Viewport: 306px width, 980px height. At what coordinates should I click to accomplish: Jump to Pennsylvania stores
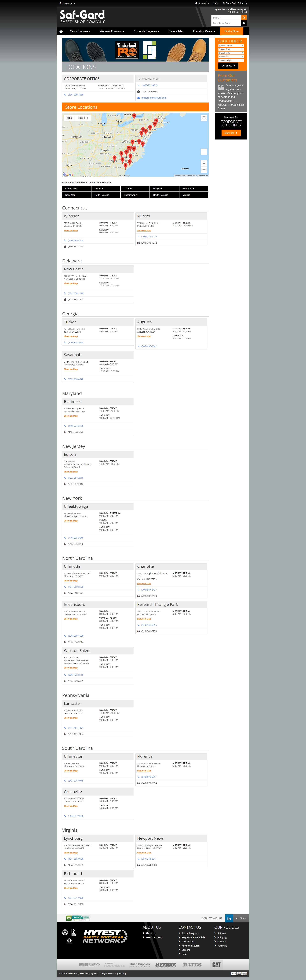(x=135, y=195)
